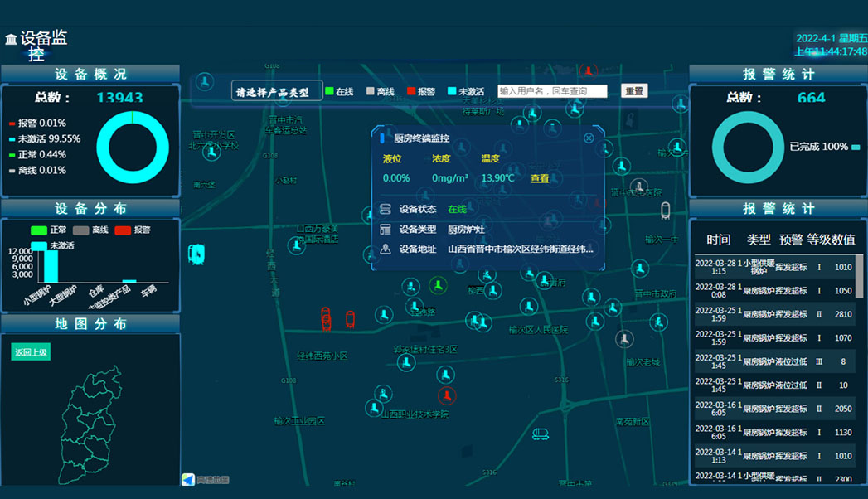Screen dimensions: 868x499
Task: Click the green device marker on the map
Action: point(437,286)
